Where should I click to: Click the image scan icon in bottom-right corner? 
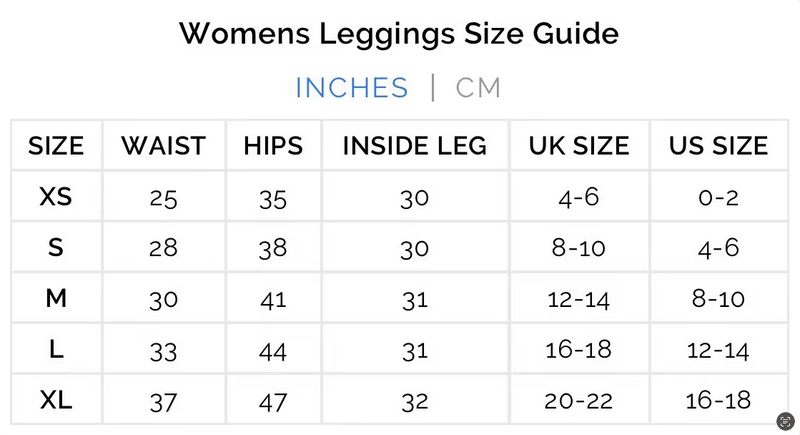(785, 420)
